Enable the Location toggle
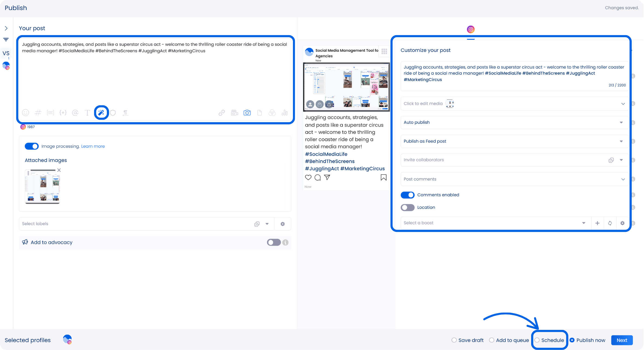The height and width of the screenshot is (350, 644). 407,208
